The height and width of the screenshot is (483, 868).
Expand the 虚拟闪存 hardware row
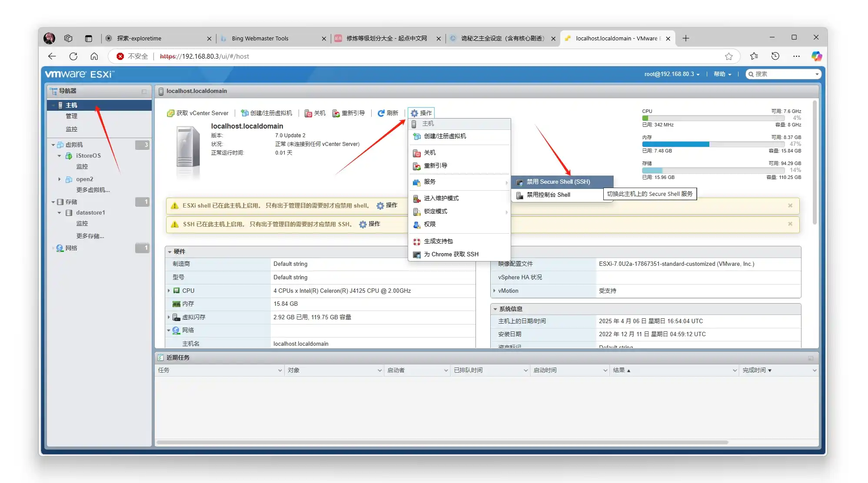(169, 317)
